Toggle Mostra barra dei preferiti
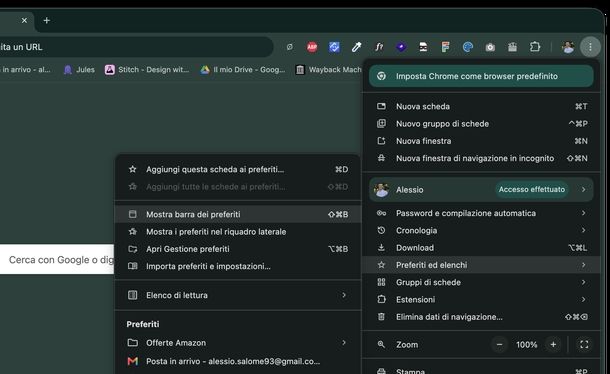Image resolution: width=610 pixels, height=374 pixels. coord(238,214)
